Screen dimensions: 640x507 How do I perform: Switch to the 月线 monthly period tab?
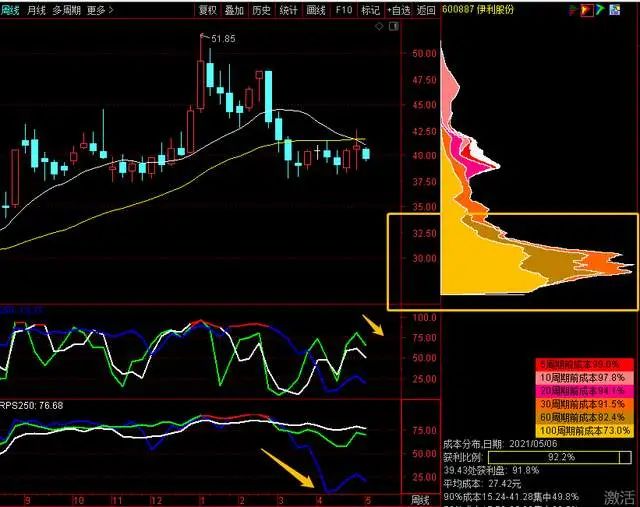[x=37, y=10]
